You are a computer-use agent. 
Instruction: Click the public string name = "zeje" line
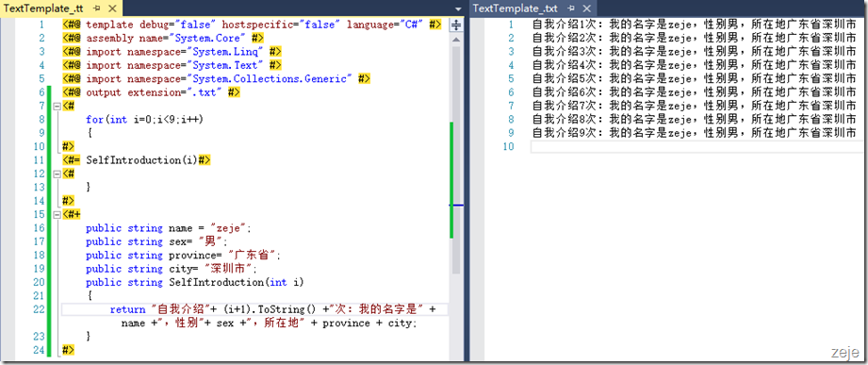(169, 228)
